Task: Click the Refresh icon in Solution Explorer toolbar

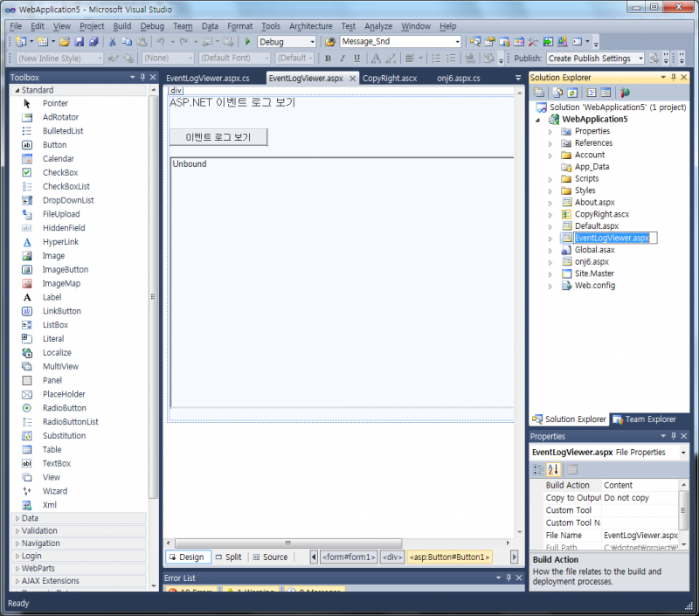Action: point(572,93)
